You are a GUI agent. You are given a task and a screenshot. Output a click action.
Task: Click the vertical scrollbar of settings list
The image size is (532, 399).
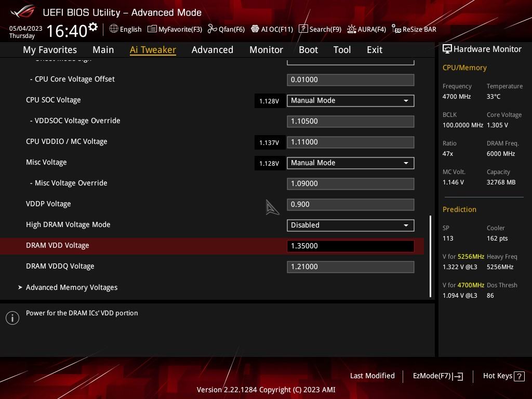[431, 256]
